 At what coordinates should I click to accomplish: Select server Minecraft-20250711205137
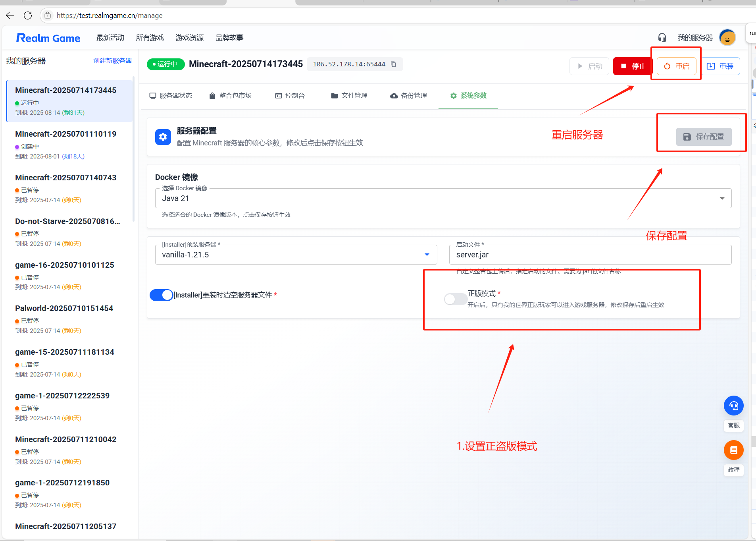[x=70, y=528]
